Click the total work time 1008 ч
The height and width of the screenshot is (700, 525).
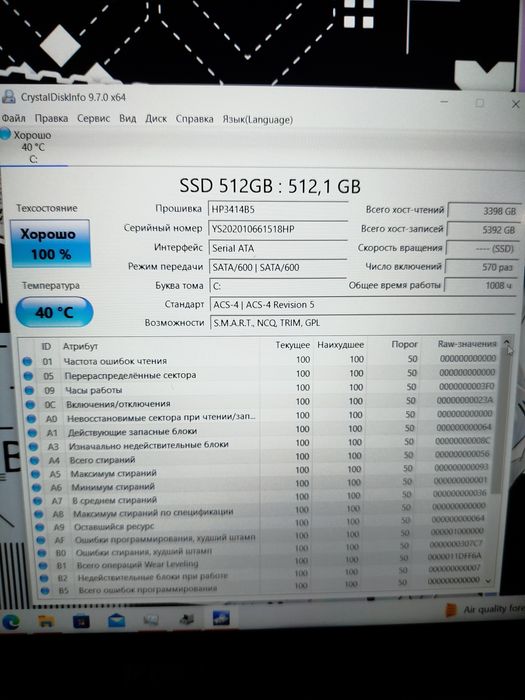tap(480, 285)
